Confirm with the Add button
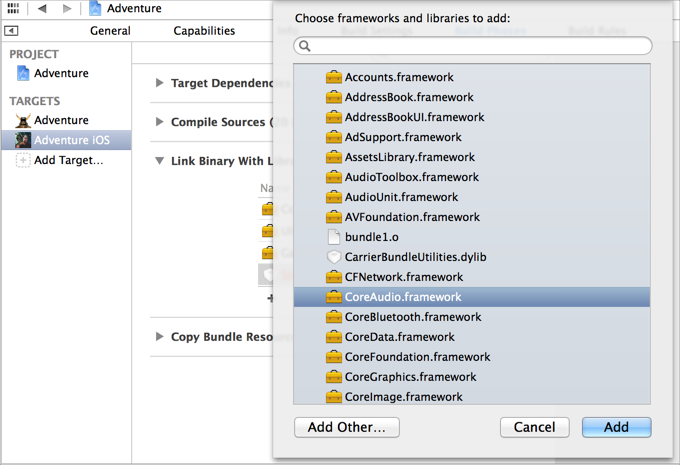This screenshot has height=465, width=680. (616, 427)
